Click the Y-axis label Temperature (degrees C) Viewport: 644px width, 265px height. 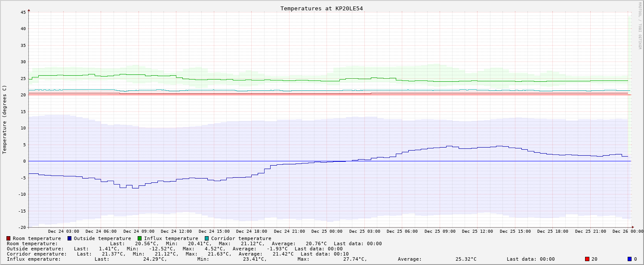5,119
